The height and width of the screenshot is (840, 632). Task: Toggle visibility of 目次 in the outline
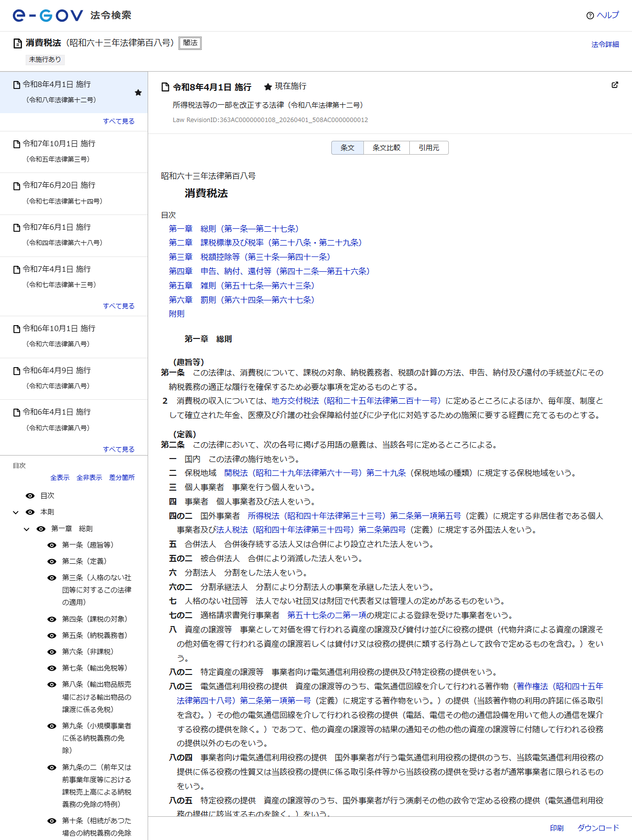(x=30, y=496)
